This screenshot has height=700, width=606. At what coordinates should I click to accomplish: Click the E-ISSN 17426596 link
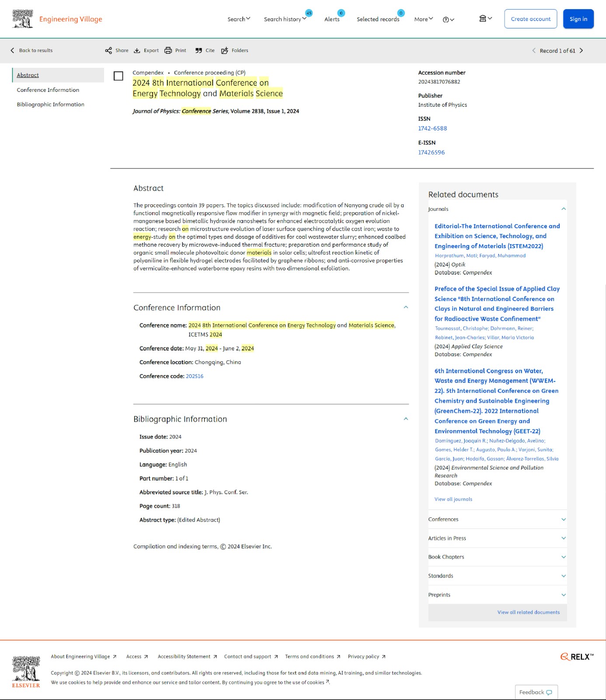point(431,152)
